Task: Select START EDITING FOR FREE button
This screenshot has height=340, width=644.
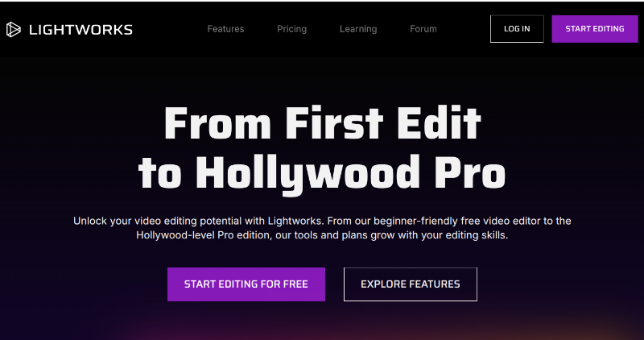Action: (x=246, y=284)
